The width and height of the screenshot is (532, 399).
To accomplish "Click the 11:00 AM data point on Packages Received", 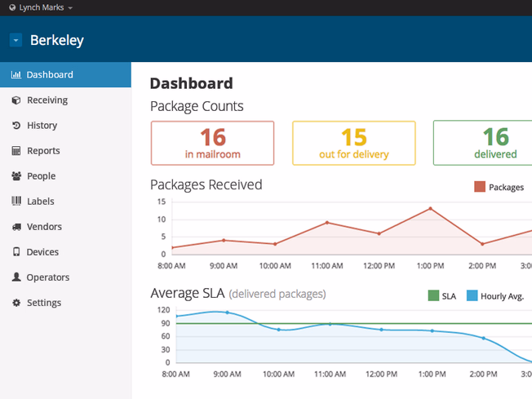I will [x=327, y=223].
